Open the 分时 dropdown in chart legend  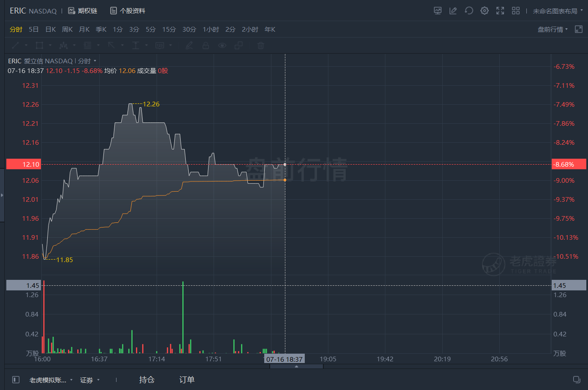click(87, 61)
